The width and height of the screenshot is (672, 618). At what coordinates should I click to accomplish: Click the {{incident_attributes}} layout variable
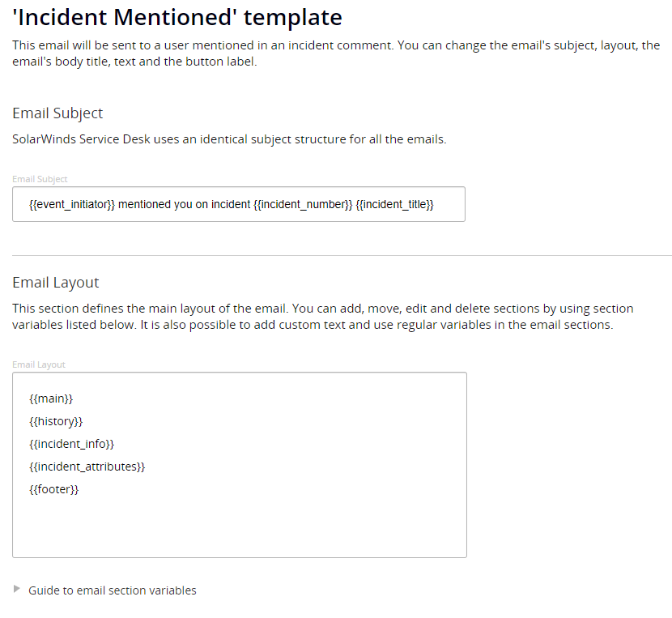[87, 467]
